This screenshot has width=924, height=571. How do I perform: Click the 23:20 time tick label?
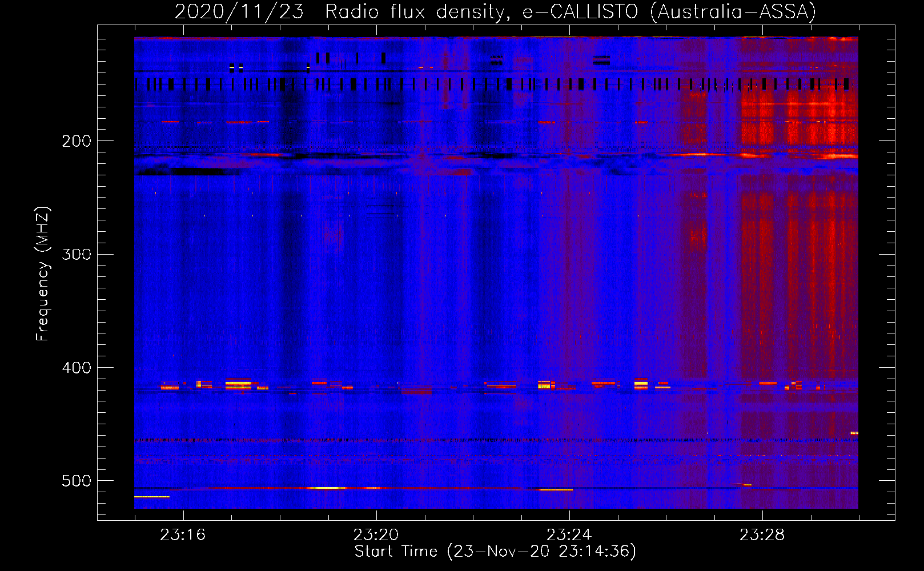click(x=376, y=535)
